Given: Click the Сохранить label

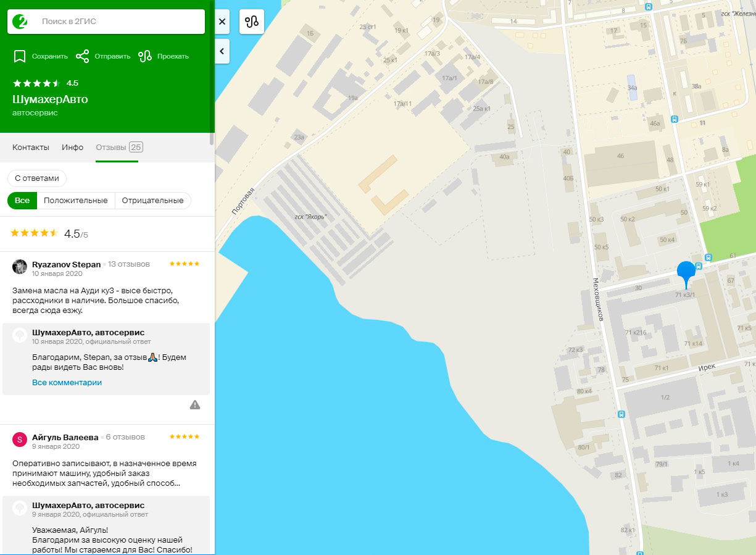Looking at the screenshot, I should coord(50,56).
